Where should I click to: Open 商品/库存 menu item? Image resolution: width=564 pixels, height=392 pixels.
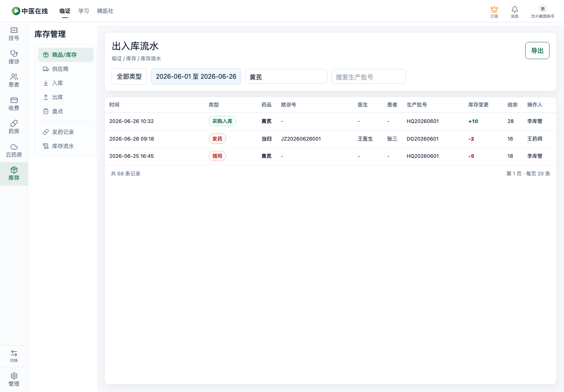tap(66, 55)
